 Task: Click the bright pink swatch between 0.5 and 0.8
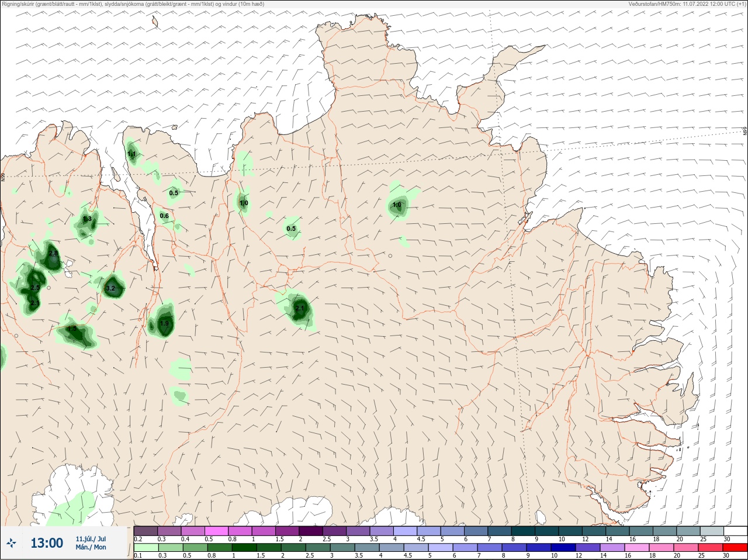point(216,531)
